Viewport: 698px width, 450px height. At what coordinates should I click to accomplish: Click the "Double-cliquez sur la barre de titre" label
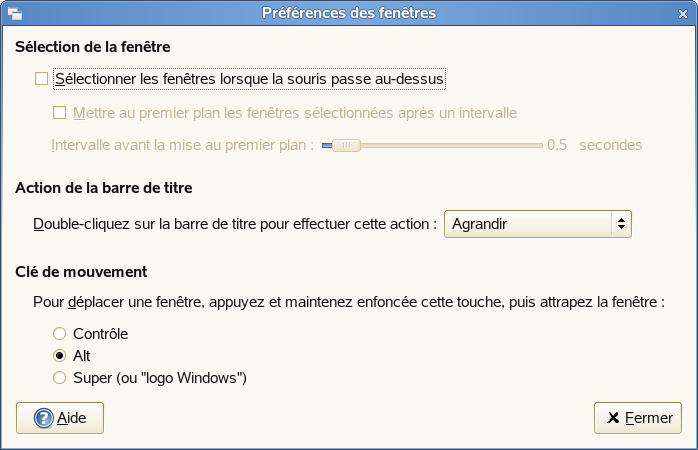coord(234,224)
